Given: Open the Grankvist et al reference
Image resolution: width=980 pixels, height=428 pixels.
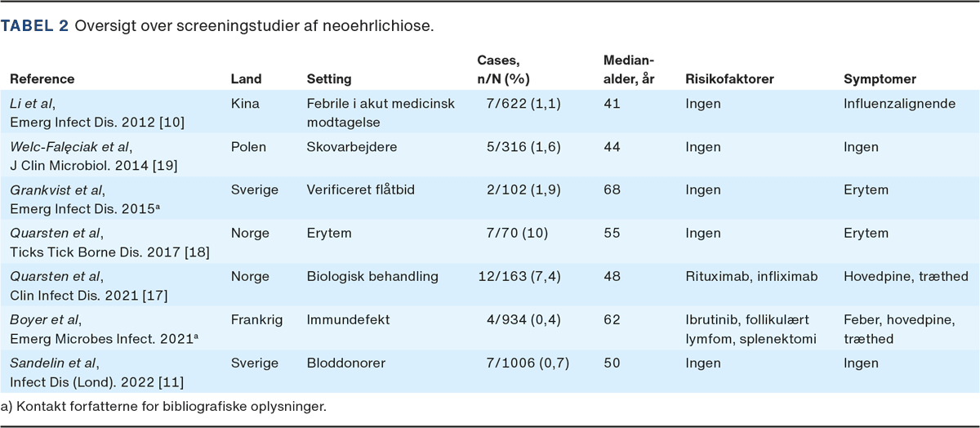Looking at the screenshot, I should [60, 189].
